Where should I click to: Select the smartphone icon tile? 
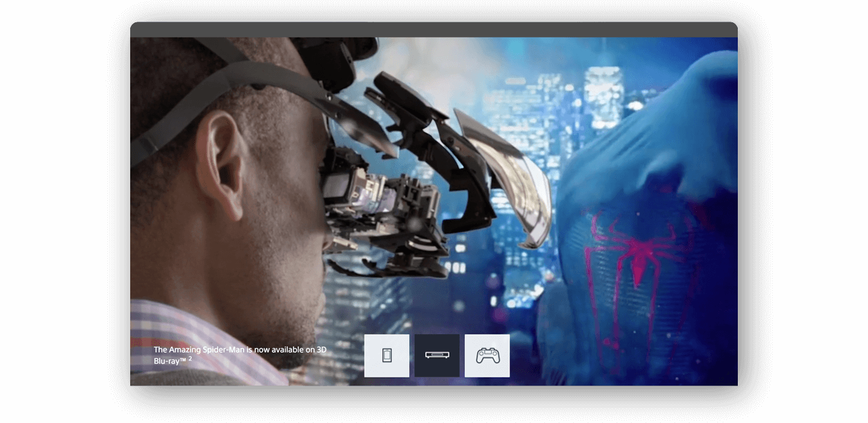pos(386,355)
